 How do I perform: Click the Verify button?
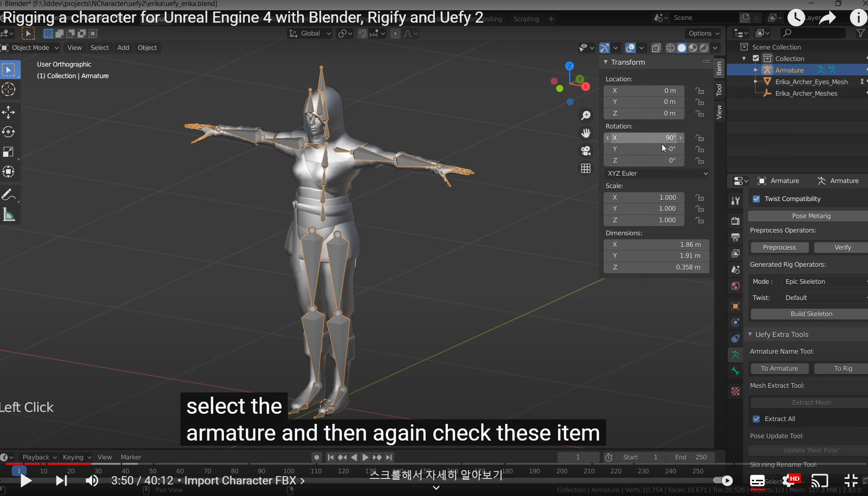[842, 247]
